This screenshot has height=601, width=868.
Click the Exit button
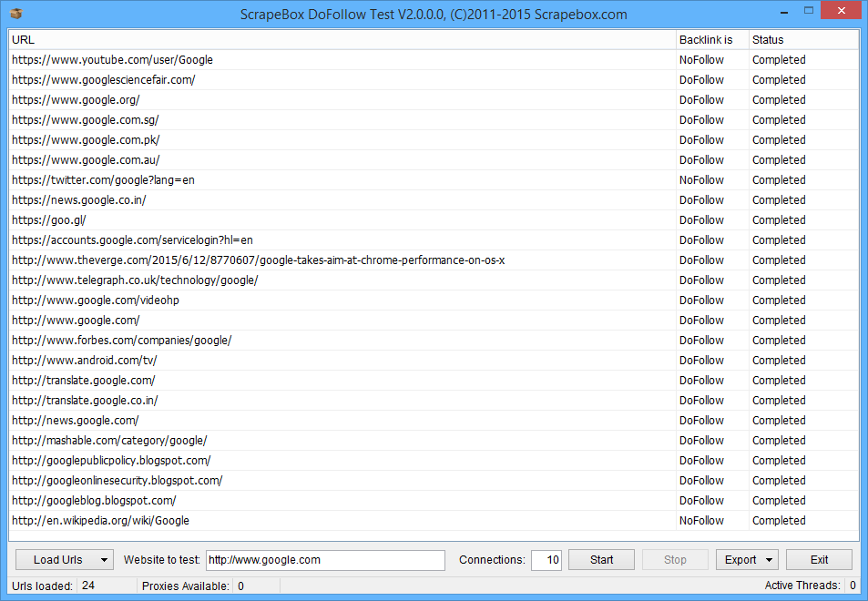coord(819,560)
